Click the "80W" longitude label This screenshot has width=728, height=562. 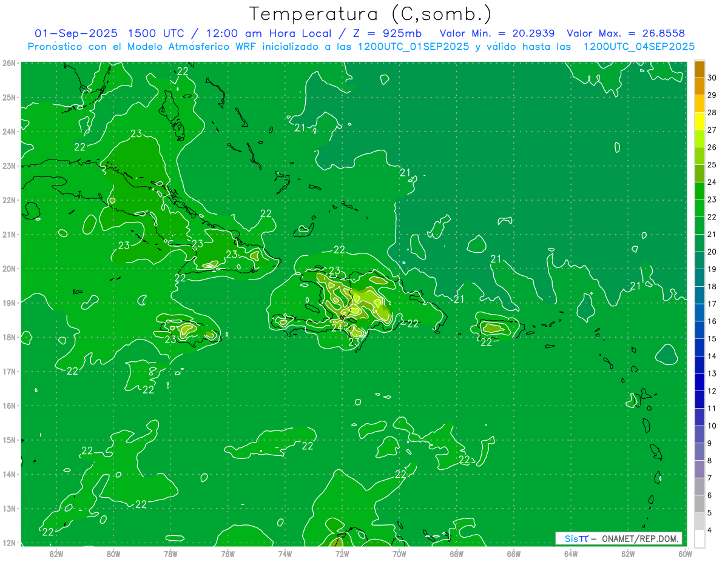(x=113, y=553)
